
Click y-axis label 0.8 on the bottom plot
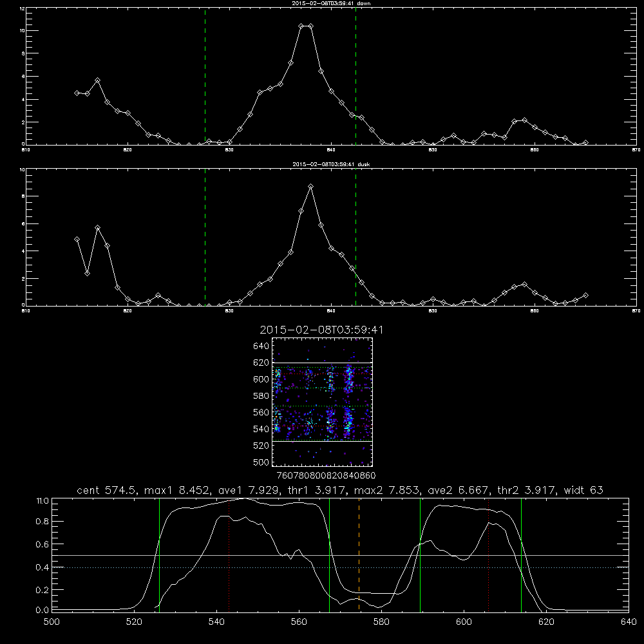click(x=42, y=522)
